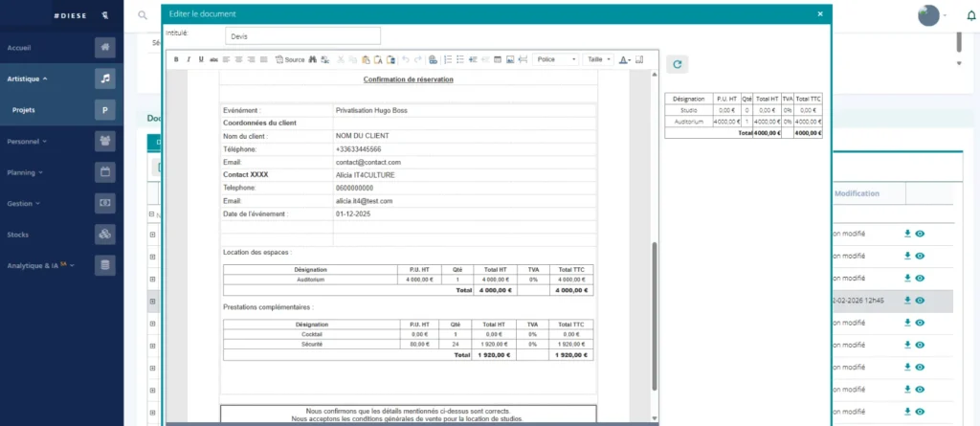Click the database icon beside Analytique & IA
The width and height of the screenshot is (980, 426).
(105, 265)
